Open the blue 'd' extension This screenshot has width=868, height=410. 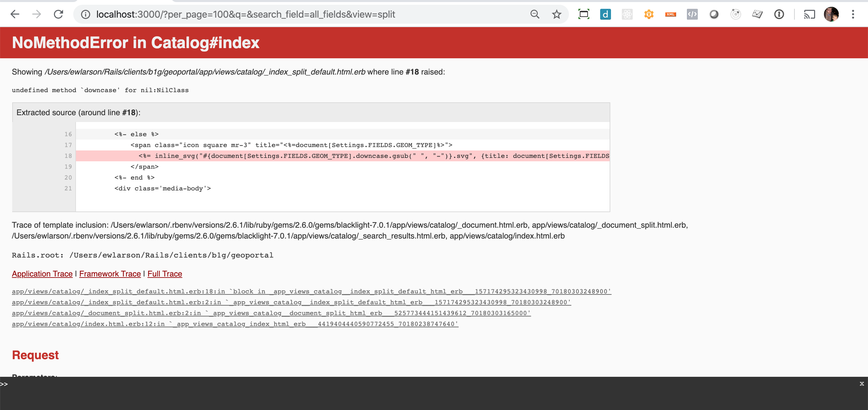(605, 14)
